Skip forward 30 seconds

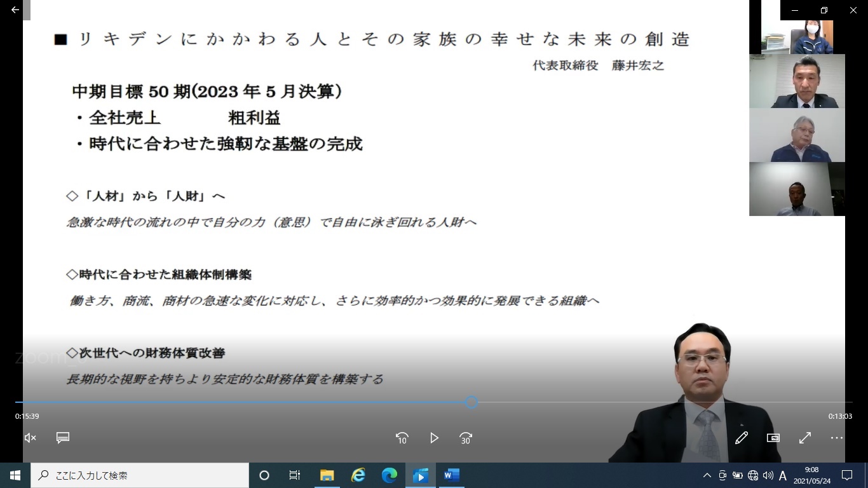coord(466,438)
